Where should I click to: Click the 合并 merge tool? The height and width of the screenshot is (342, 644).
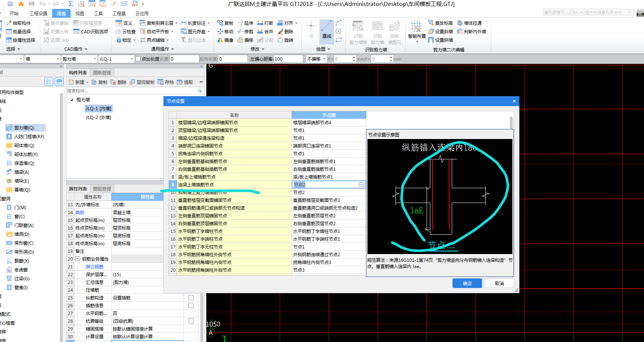click(265, 31)
